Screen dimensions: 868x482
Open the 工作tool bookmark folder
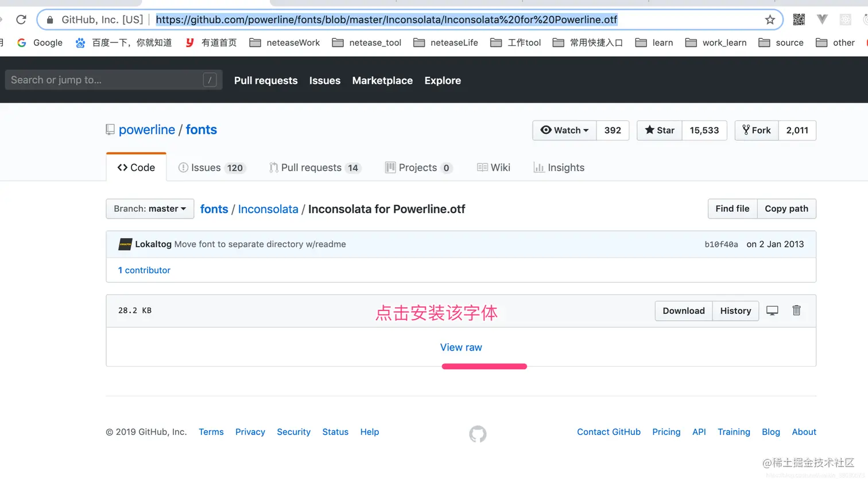(x=516, y=42)
